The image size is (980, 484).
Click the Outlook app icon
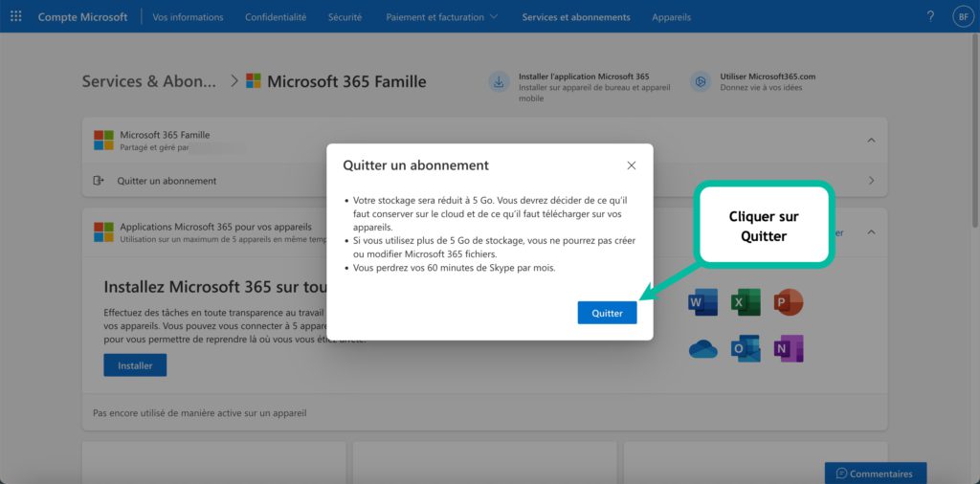coord(746,349)
